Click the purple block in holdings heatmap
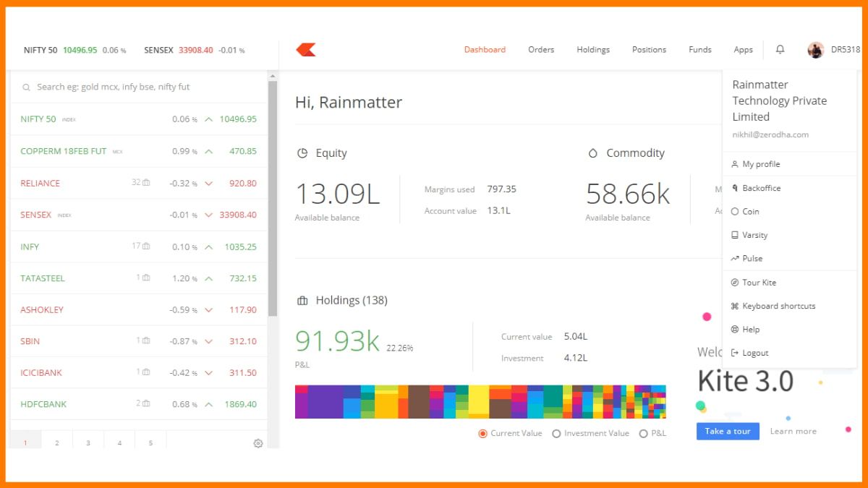Viewport: 868px width, 488px height. pos(325,401)
